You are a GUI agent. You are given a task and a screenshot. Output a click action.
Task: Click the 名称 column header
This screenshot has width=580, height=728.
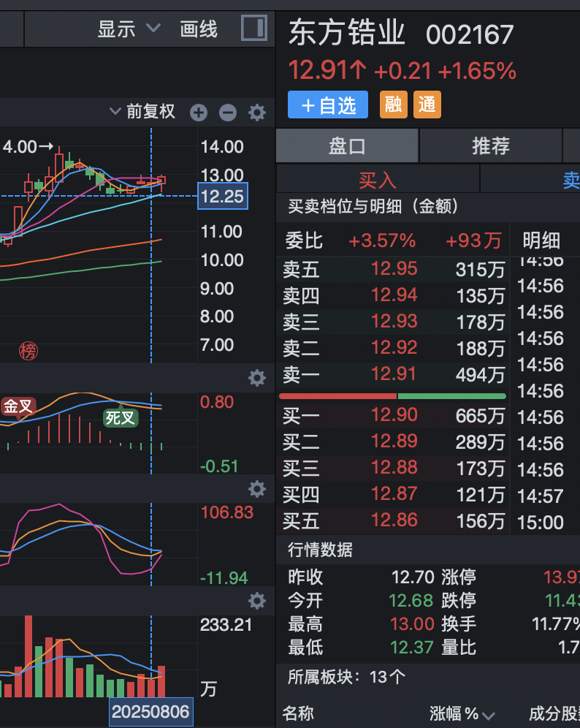pyautogui.click(x=298, y=713)
